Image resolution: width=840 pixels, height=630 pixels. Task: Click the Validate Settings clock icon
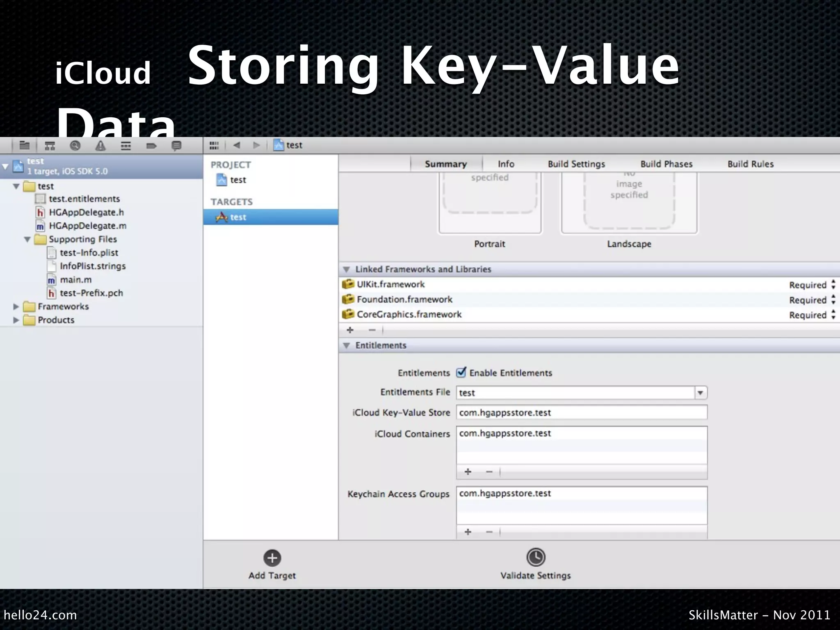[x=536, y=557]
